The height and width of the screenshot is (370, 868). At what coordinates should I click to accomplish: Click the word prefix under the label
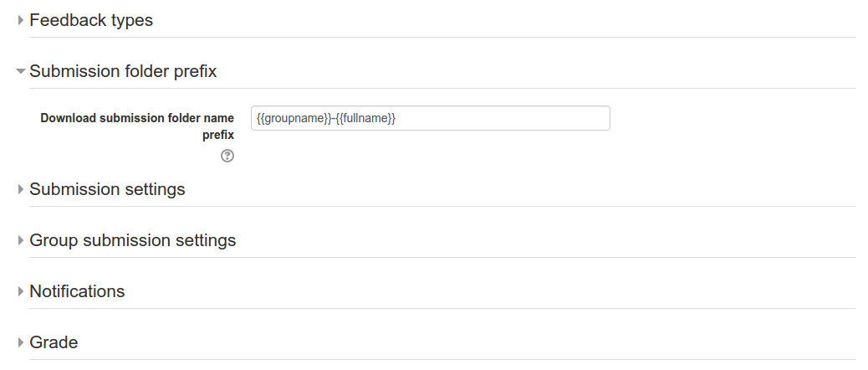point(218,135)
